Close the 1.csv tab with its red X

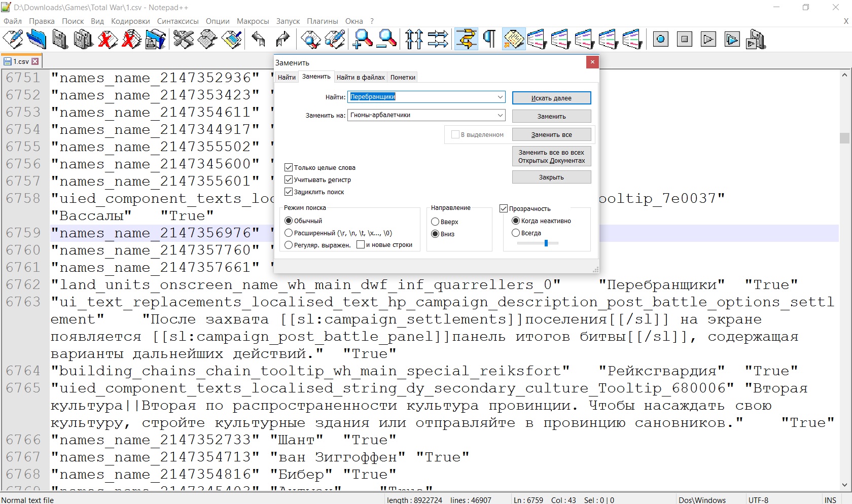coord(35,61)
